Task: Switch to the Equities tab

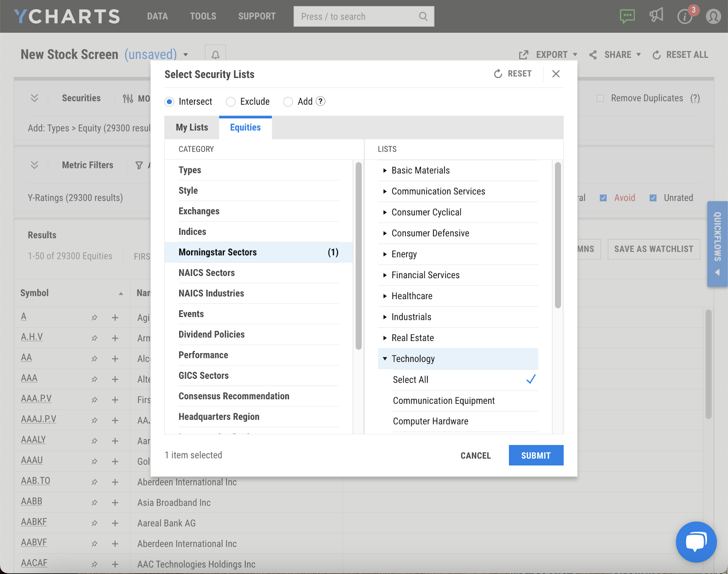Action: click(245, 127)
